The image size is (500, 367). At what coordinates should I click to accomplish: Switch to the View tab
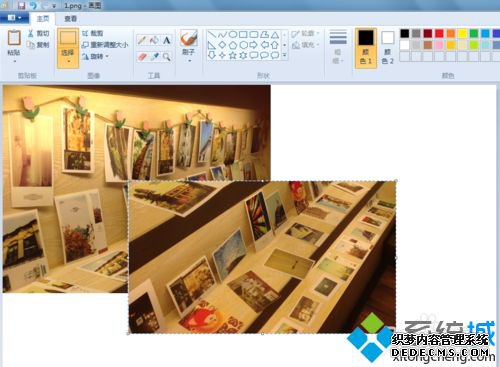pyautogui.click(x=70, y=19)
